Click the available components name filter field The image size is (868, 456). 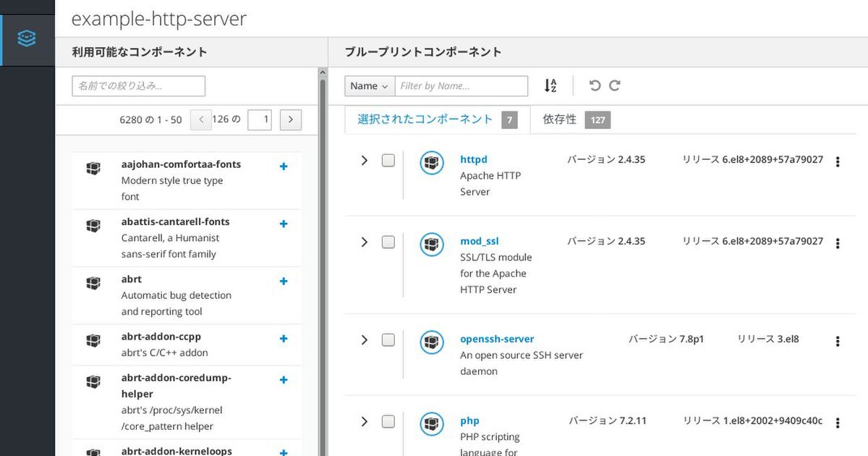(138, 86)
